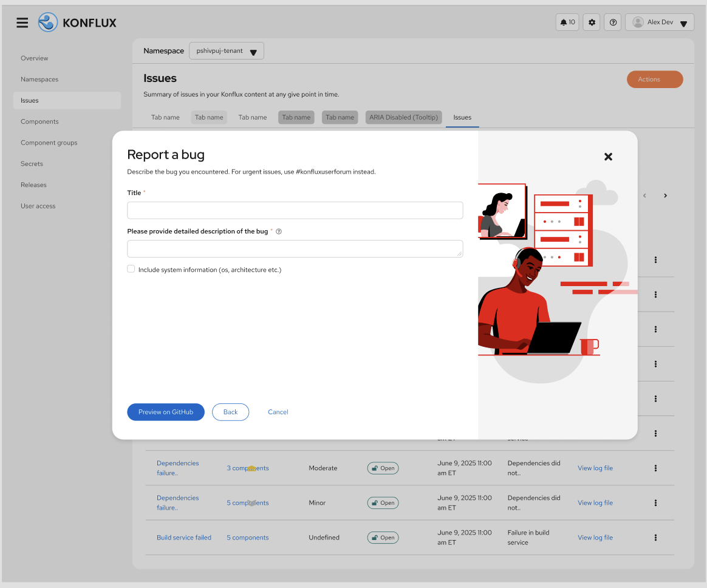Viewport: 707px width, 588px height.
Task: Open Dependencies failure link in Moderate row
Action: point(177,468)
